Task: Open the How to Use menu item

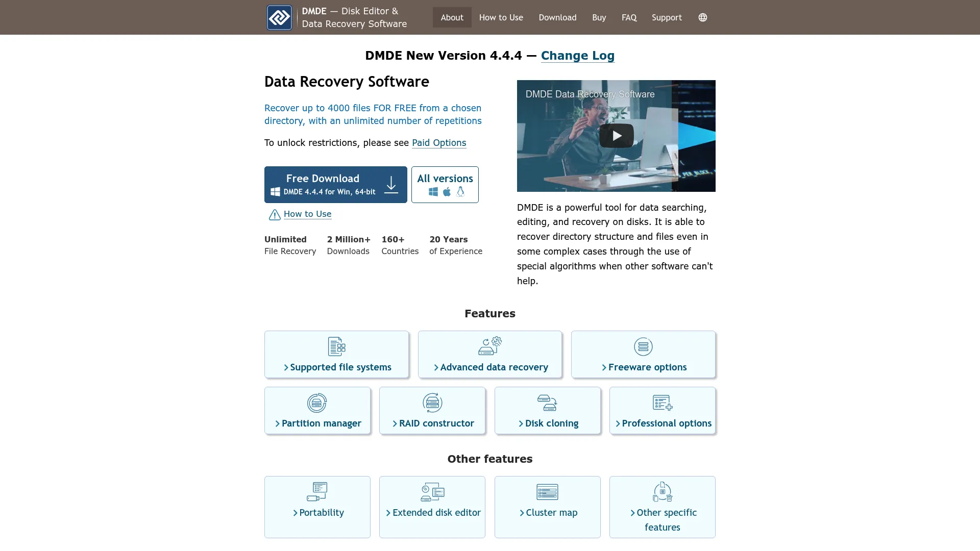Action: coord(501,17)
